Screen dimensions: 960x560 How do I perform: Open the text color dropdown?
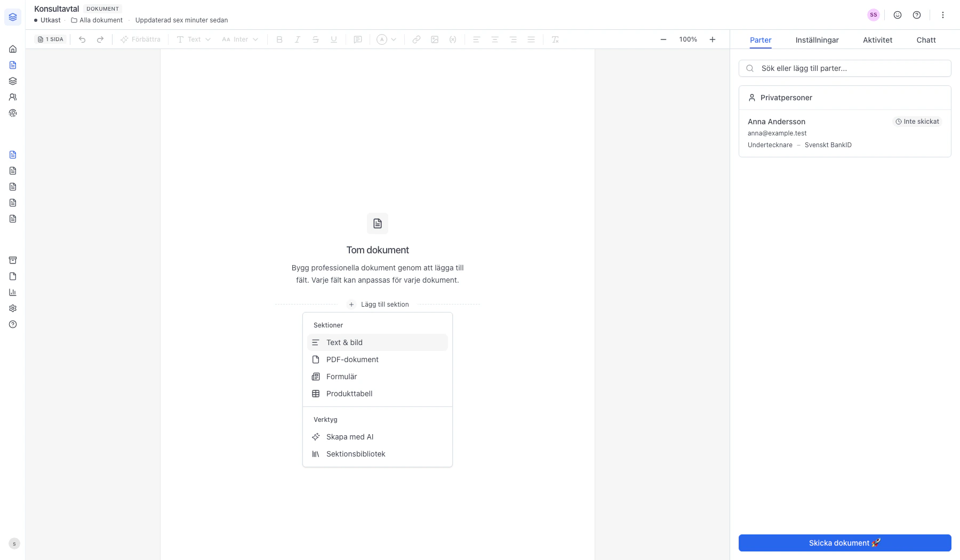click(x=387, y=39)
